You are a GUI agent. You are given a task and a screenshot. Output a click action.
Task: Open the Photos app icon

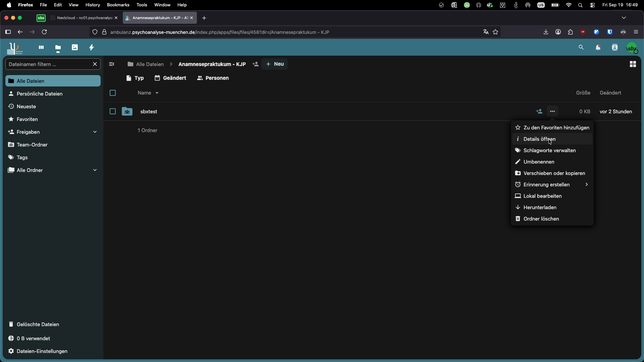(x=75, y=48)
